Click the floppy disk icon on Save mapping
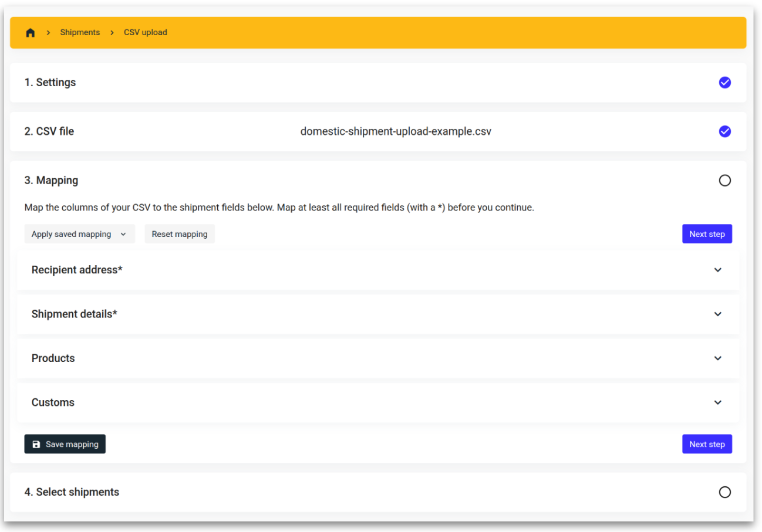The width and height of the screenshot is (762, 532). [36, 445]
